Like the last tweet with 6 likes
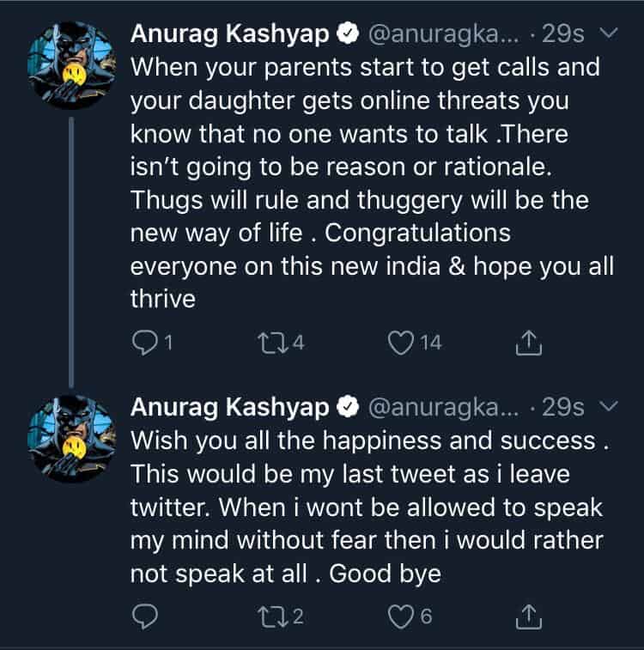Screen dimensions: 644x650 point(401,616)
